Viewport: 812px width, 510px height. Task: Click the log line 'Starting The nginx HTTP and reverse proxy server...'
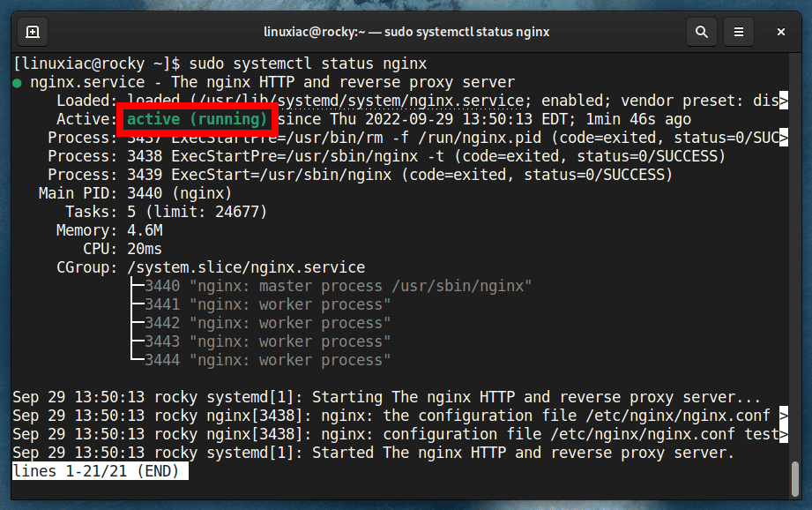click(x=386, y=398)
